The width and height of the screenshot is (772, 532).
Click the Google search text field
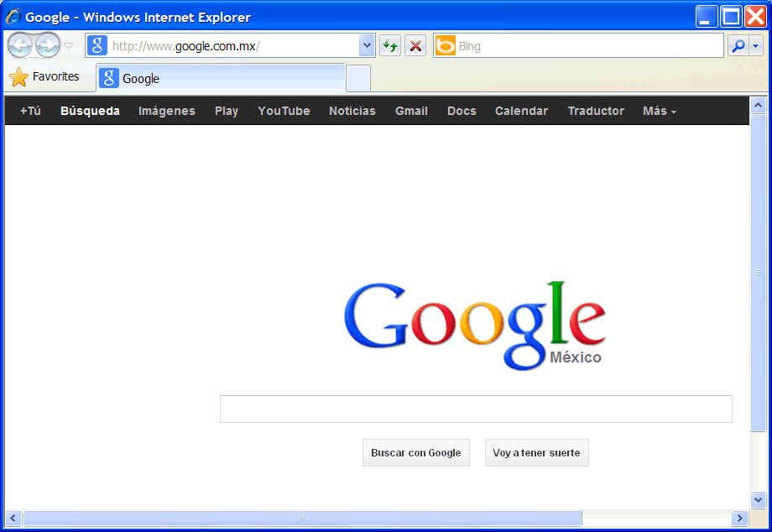tap(476, 409)
